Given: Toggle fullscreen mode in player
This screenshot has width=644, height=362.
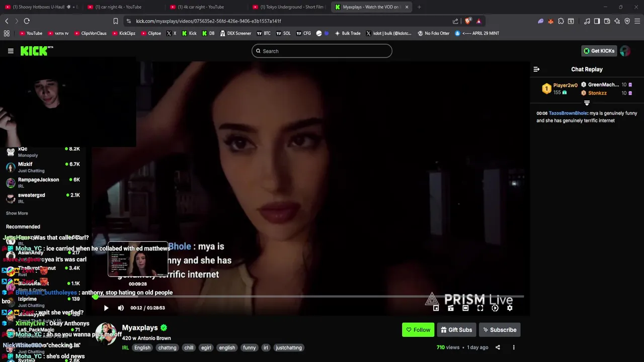Looking at the screenshot, I should [x=480, y=308].
